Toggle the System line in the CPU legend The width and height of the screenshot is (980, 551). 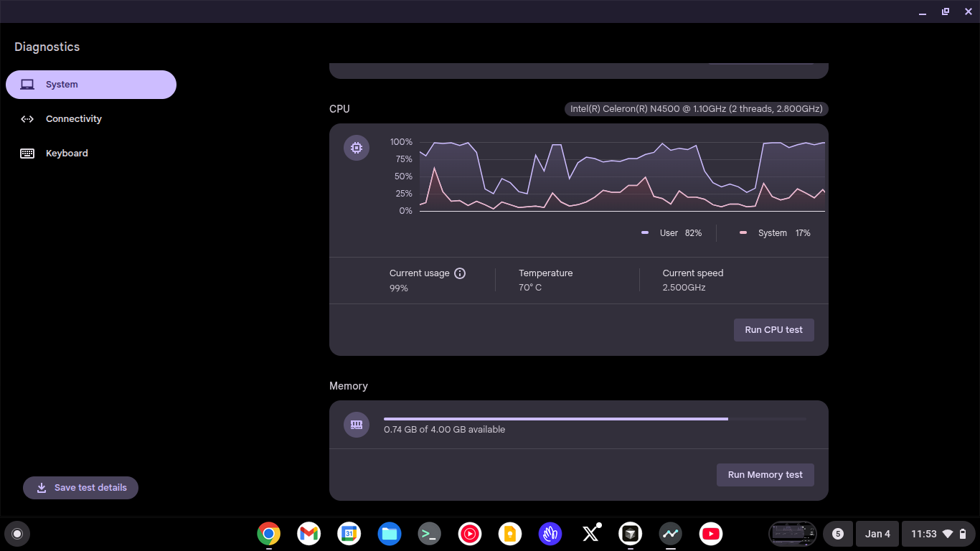773,232
